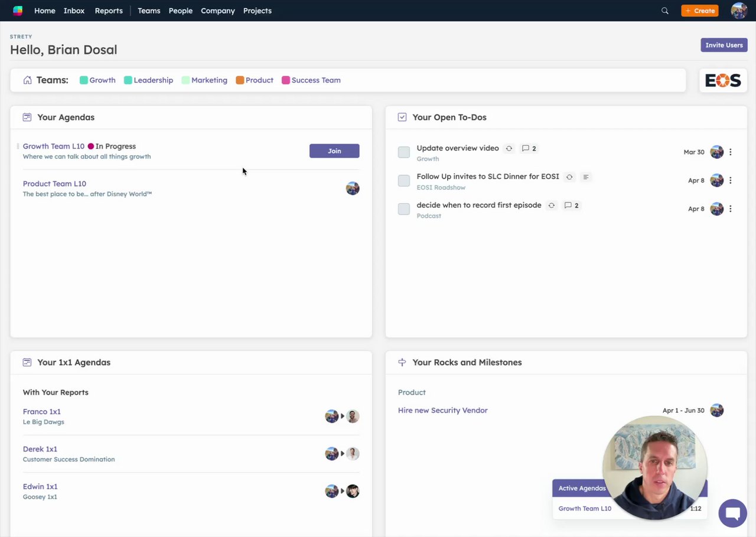Open the Product Team L10 agenda link
Image resolution: width=756 pixels, height=537 pixels.
pyautogui.click(x=54, y=184)
